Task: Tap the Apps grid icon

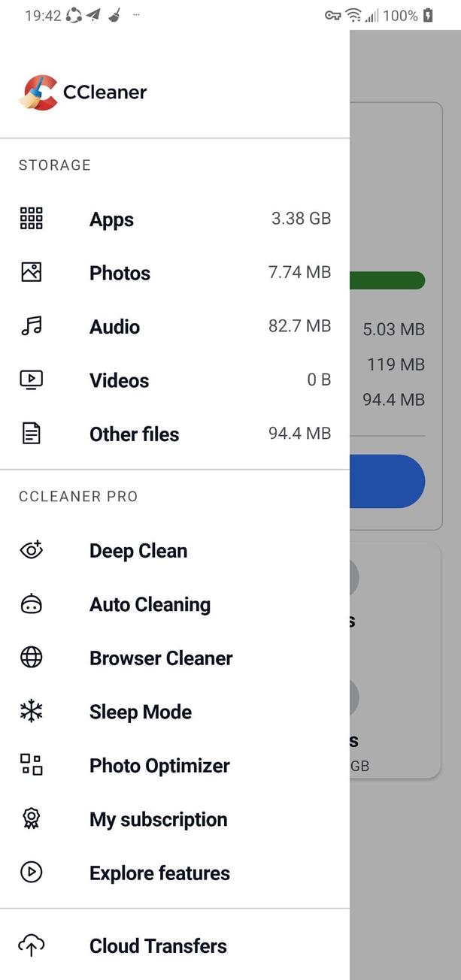Action: coord(30,218)
